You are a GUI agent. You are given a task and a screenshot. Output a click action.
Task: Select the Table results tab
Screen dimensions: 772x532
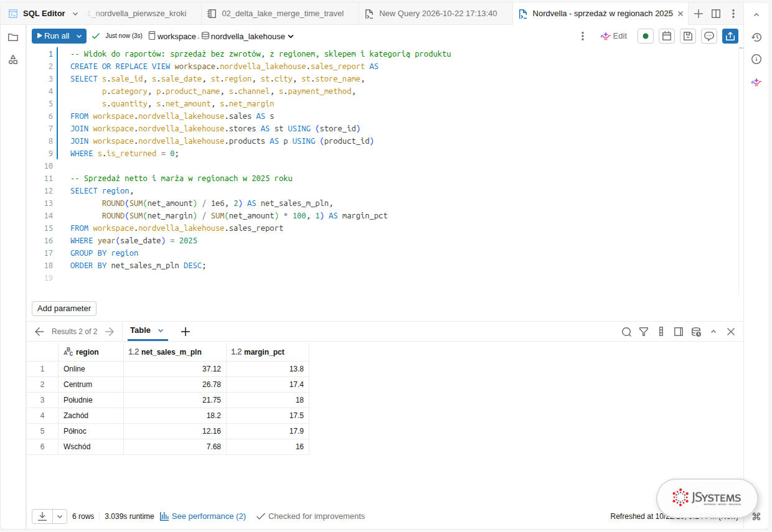[140, 330]
